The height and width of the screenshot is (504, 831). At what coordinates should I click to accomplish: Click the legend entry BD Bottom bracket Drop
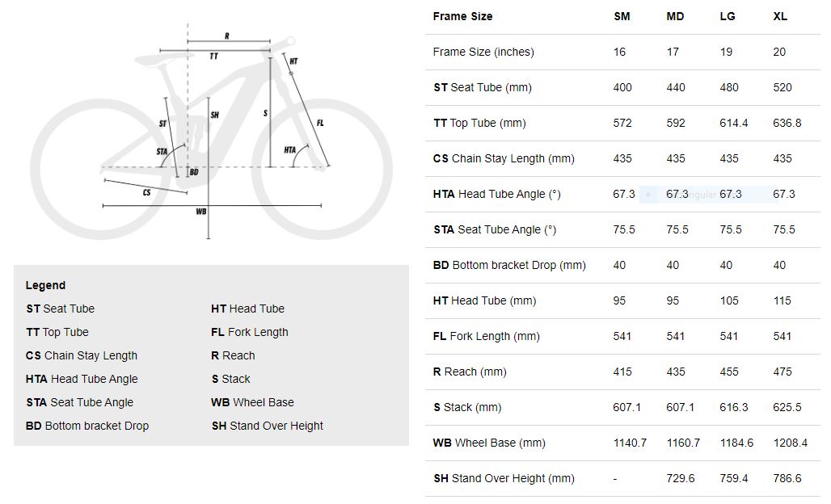[87, 426]
